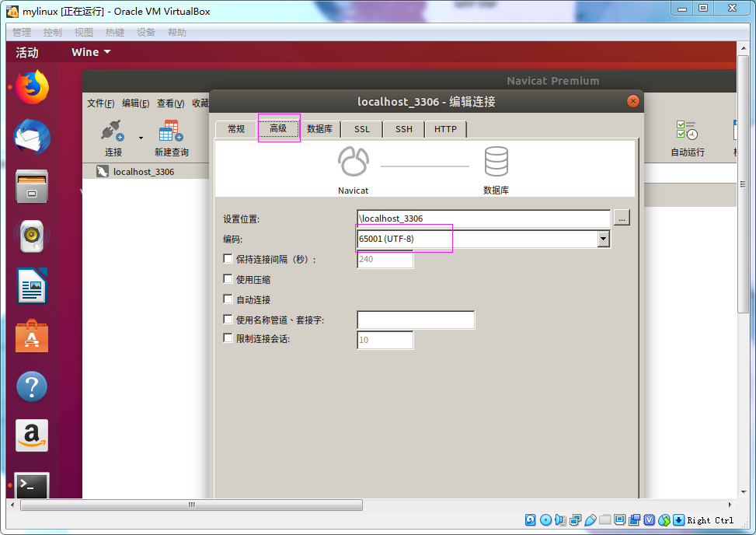Open VirtualBox Help (帮助) menu
This screenshot has width=756, height=535.
[x=177, y=33]
